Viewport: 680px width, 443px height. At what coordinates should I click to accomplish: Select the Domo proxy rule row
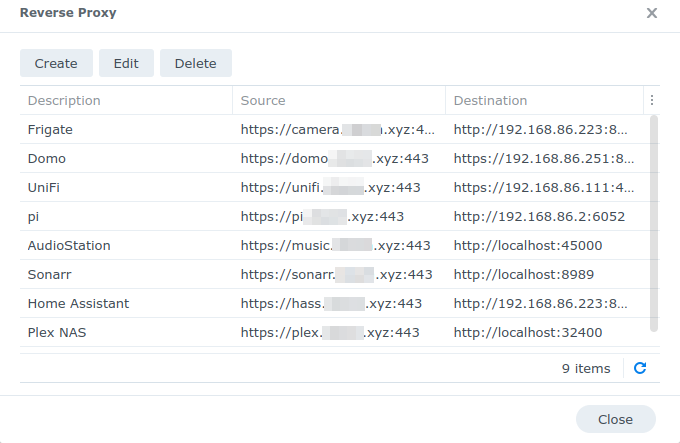point(335,158)
